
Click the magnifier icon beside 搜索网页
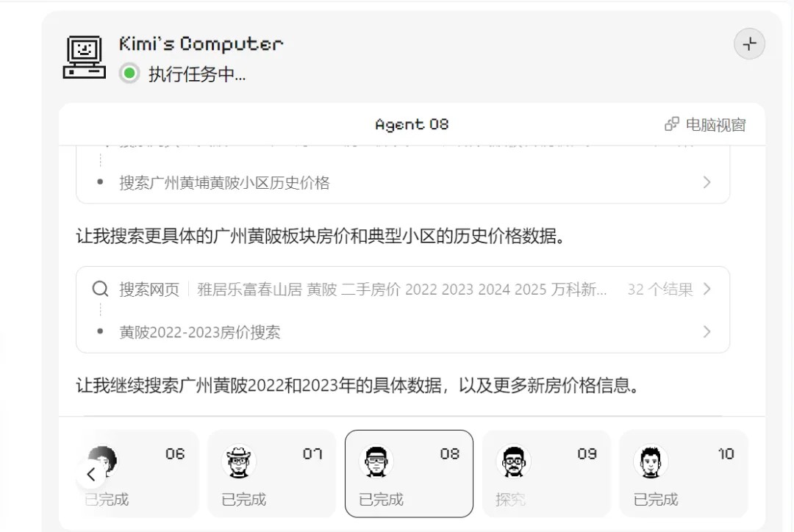pyautogui.click(x=101, y=289)
